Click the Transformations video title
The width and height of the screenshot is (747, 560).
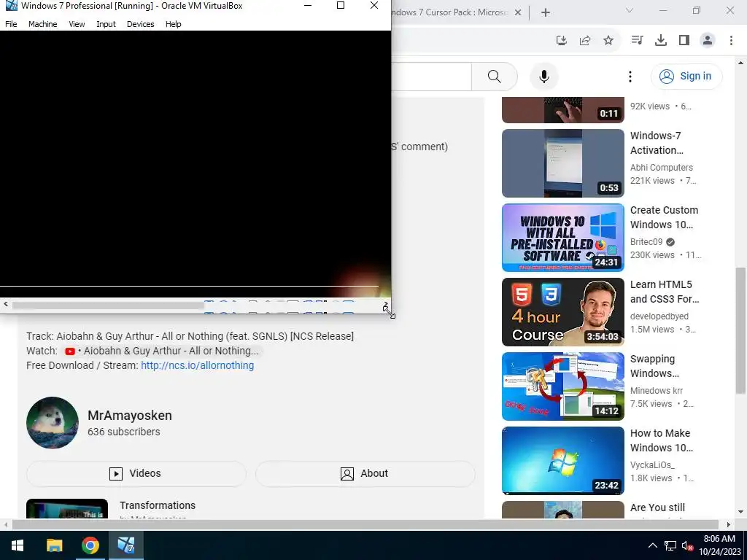coord(158,505)
